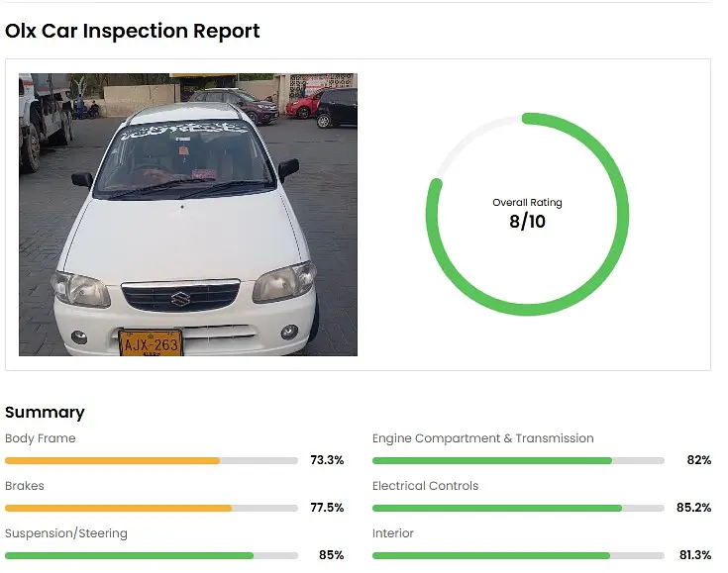Click the Olx Car Inspection Report heading
728x573 pixels.
(x=133, y=31)
